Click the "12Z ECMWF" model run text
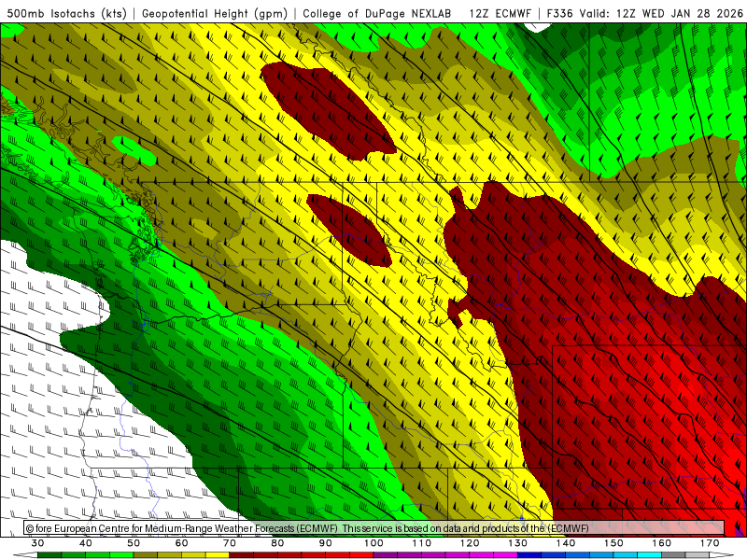The width and height of the screenshot is (747, 560). [500, 13]
